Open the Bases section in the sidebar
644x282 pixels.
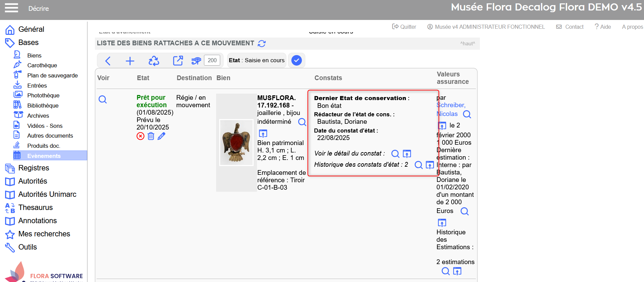click(28, 43)
